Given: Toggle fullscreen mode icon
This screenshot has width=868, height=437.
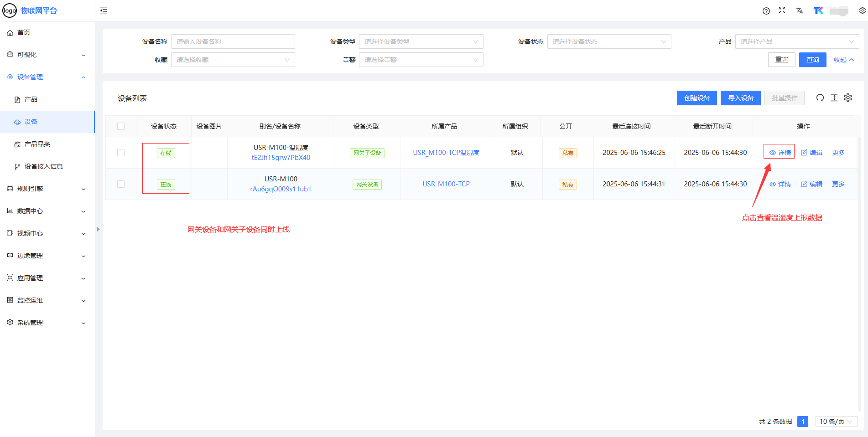Looking at the screenshot, I should click(x=782, y=10).
